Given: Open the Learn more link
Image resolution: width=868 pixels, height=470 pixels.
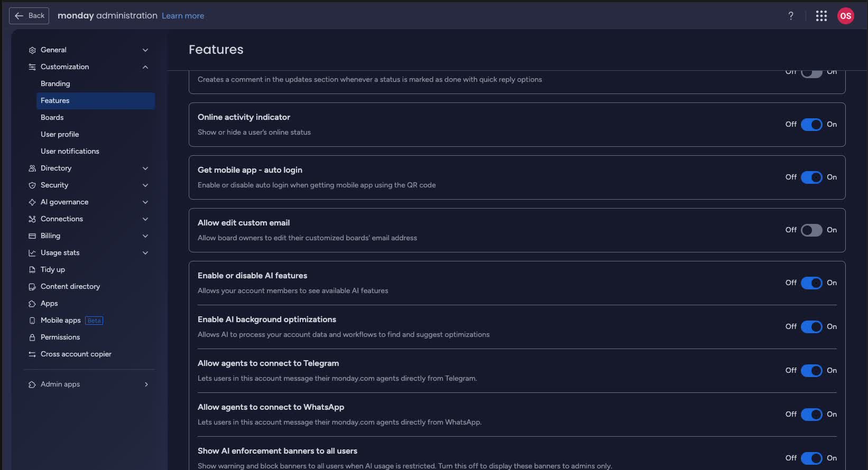Looking at the screenshot, I should click(183, 16).
